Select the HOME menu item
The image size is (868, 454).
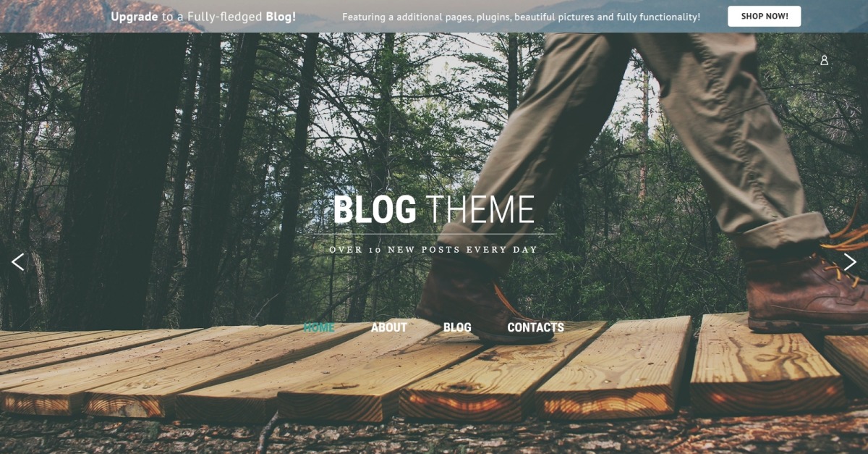[319, 327]
